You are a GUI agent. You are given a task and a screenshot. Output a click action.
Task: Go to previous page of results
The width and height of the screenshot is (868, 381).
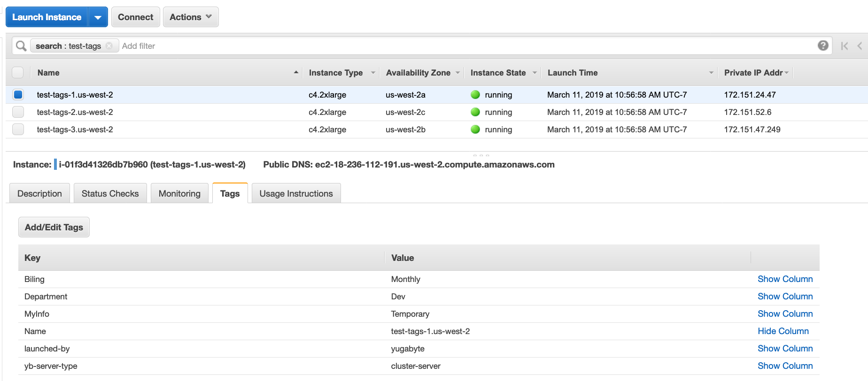point(860,46)
